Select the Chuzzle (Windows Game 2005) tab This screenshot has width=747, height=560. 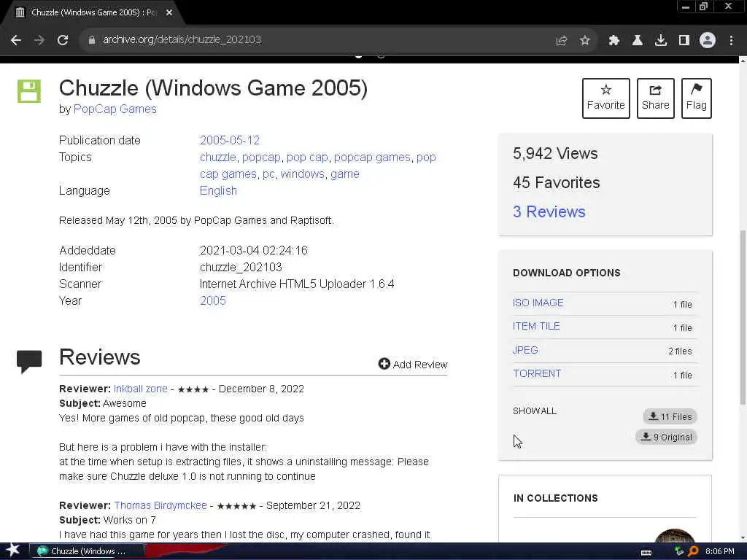(x=93, y=13)
